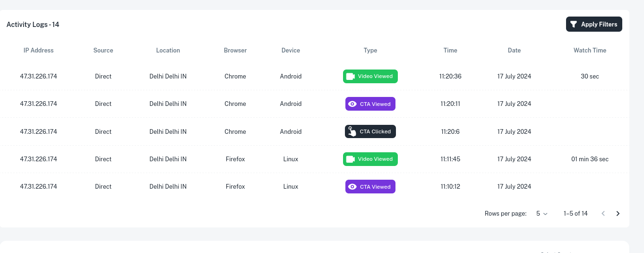Viewport: 644px width, 253px height.
Task: Click the CTA Viewed eye badge at 11:10:12
Action: point(370,187)
